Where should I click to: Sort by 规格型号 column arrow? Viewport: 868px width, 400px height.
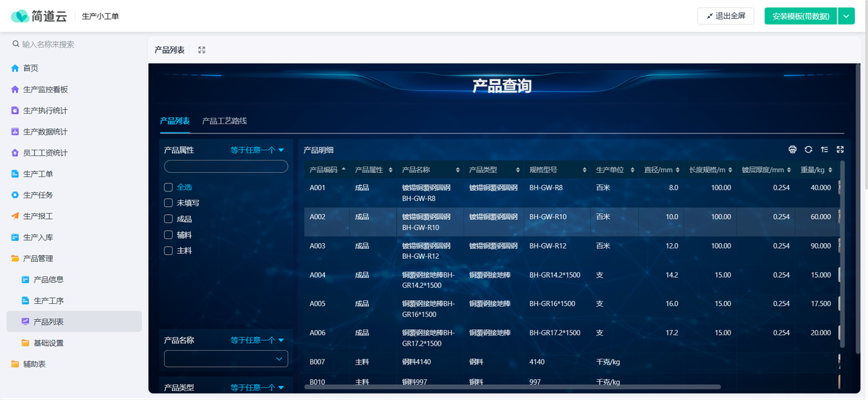(x=586, y=170)
